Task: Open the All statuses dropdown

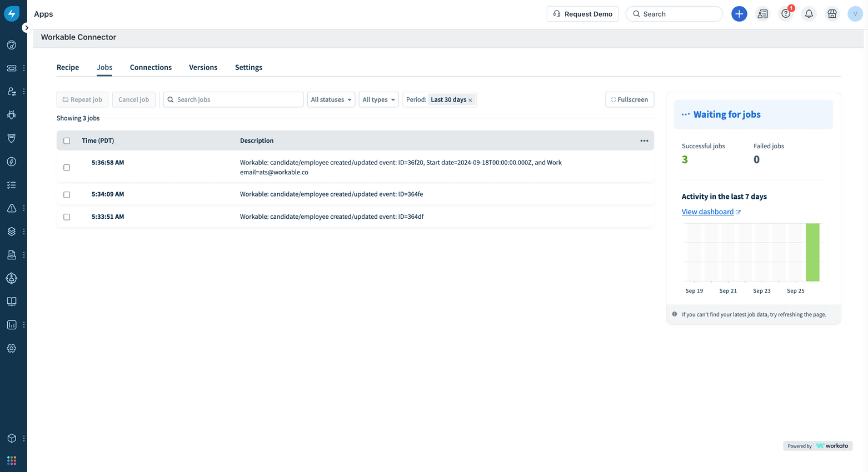Action: pos(331,99)
